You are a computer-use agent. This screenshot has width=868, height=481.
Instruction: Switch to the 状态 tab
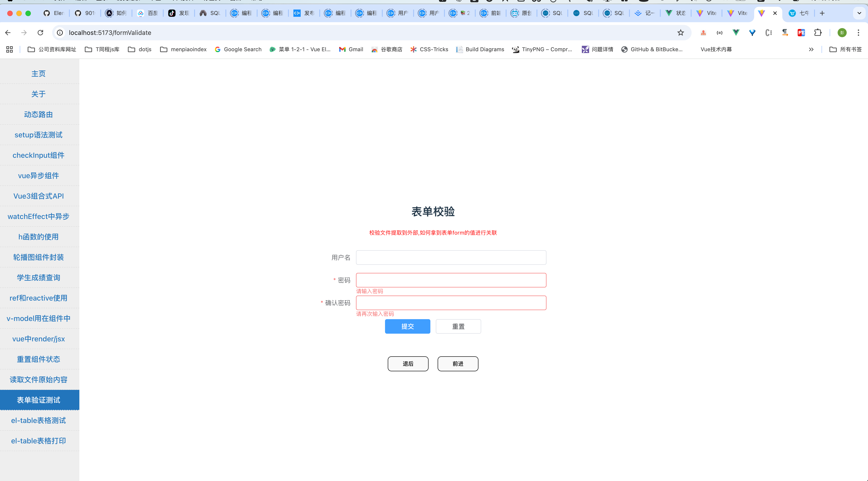[x=675, y=13]
